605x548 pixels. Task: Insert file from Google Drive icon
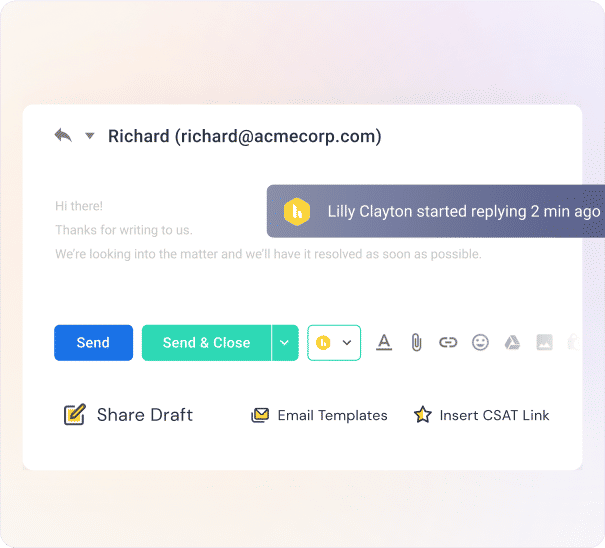(x=512, y=342)
